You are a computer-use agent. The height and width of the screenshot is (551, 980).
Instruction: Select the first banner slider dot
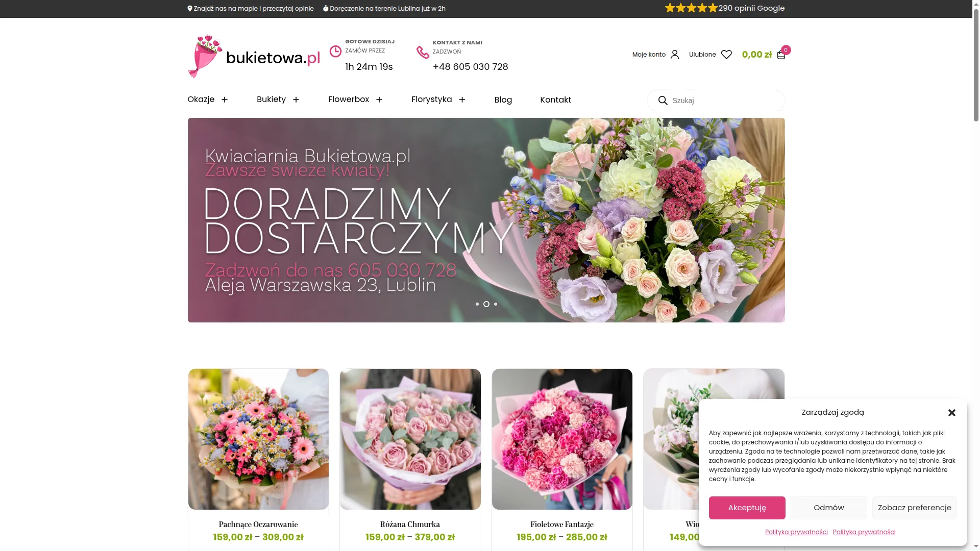pyautogui.click(x=477, y=304)
